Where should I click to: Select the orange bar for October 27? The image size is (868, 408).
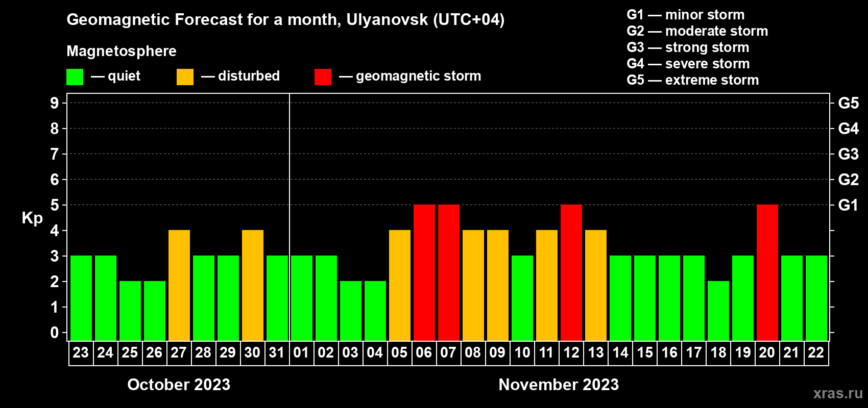(179, 285)
